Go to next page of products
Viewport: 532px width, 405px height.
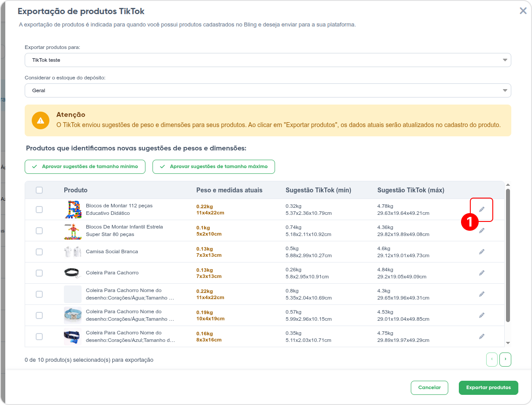(505, 359)
